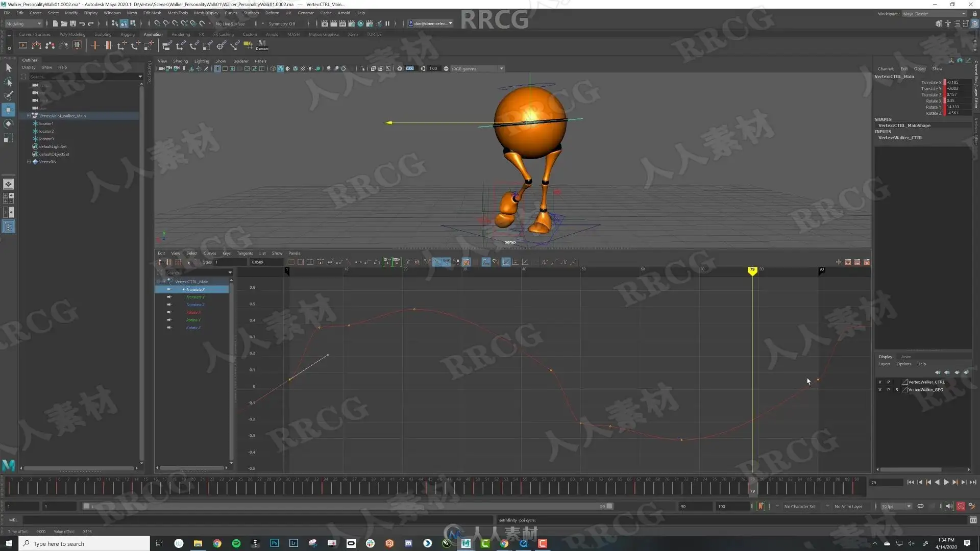Toggle R reference state of VertexWalker_GEO layer

click(x=896, y=389)
